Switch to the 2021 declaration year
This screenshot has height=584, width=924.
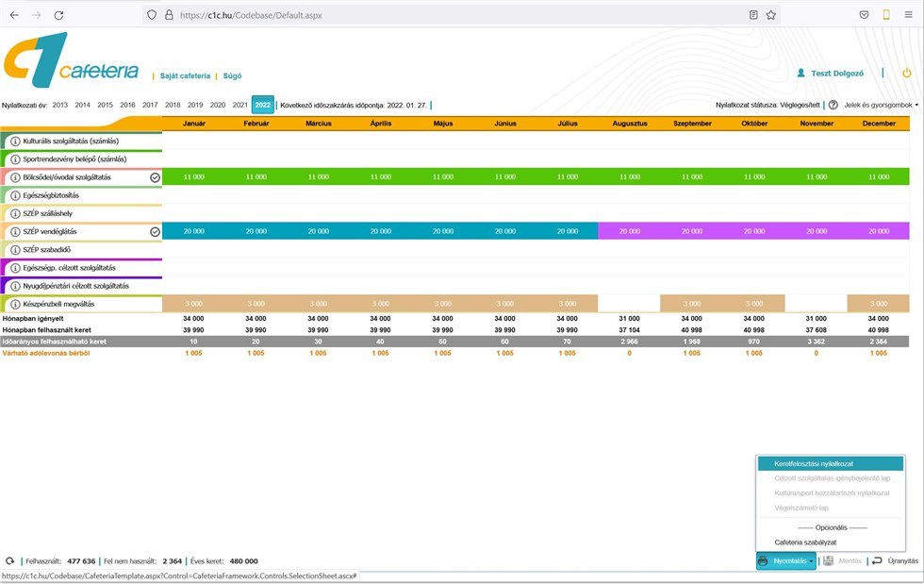point(239,105)
